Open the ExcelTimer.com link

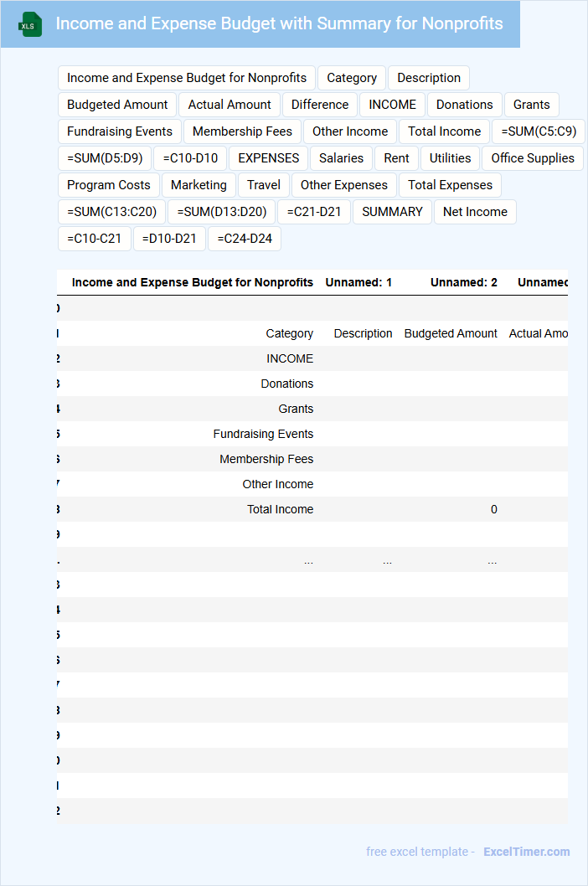(x=526, y=852)
